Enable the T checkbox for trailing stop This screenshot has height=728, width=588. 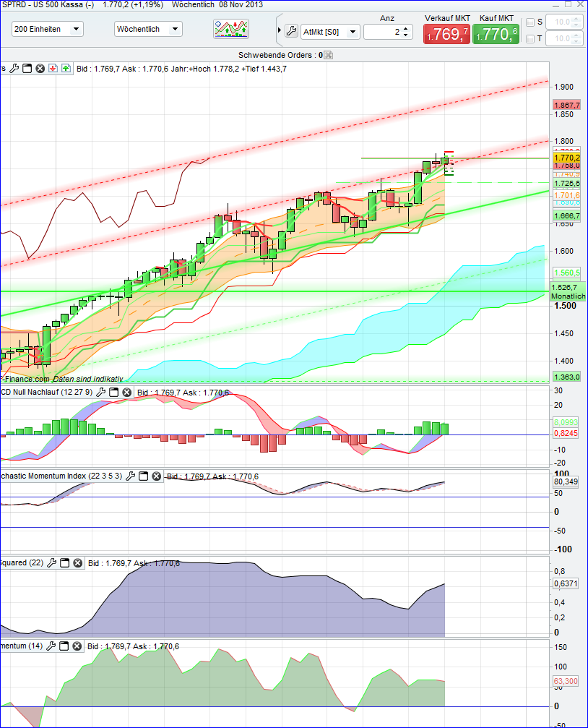529,38
